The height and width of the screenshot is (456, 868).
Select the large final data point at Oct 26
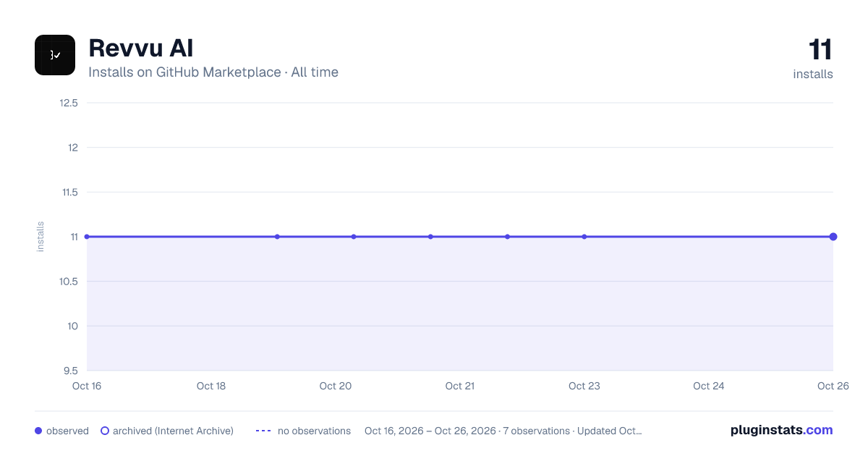point(833,237)
